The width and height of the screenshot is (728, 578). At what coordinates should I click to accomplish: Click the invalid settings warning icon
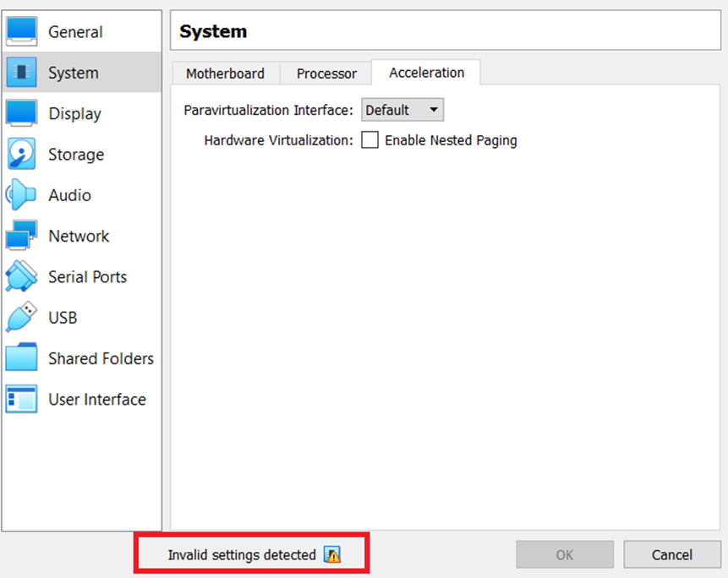tap(333, 555)
